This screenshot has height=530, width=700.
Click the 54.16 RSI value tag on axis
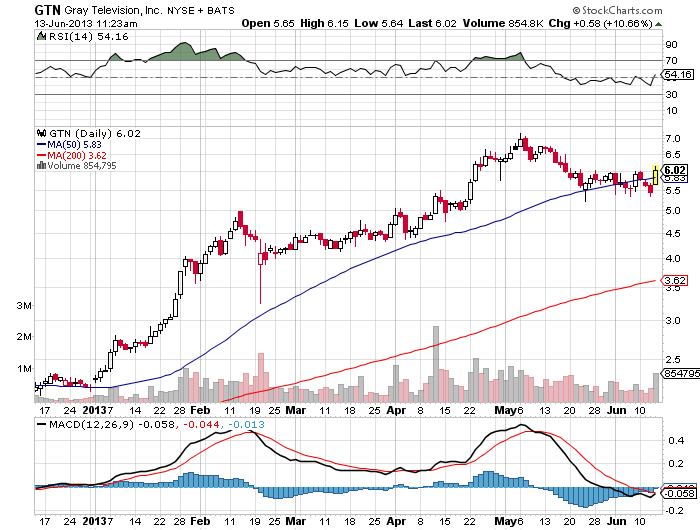pos(677,75)
